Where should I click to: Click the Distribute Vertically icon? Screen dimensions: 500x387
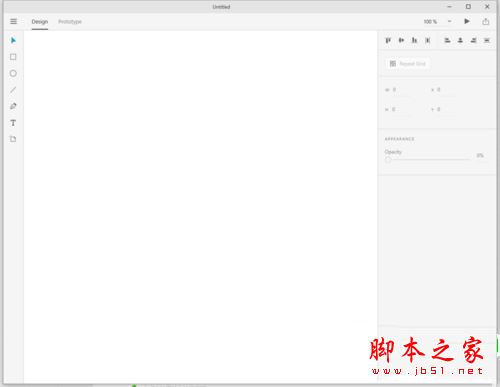click(x=487, y=40)
